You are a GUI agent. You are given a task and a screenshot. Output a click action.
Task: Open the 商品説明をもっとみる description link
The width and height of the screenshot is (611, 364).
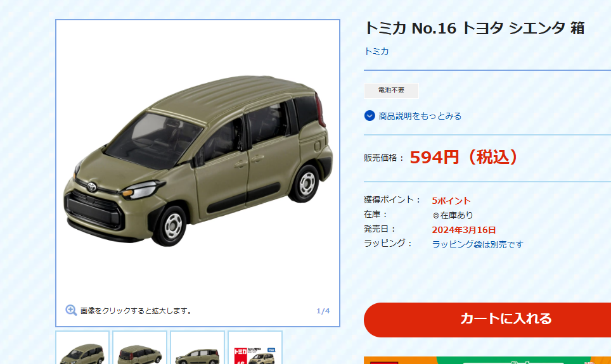pos(420,116)
